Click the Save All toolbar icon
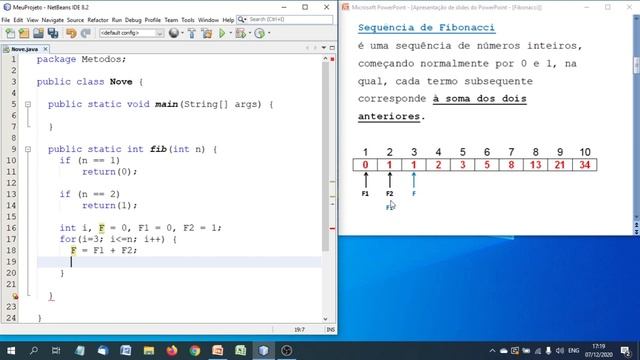Viewport: 640px width, 360px height. coord(53,33)
